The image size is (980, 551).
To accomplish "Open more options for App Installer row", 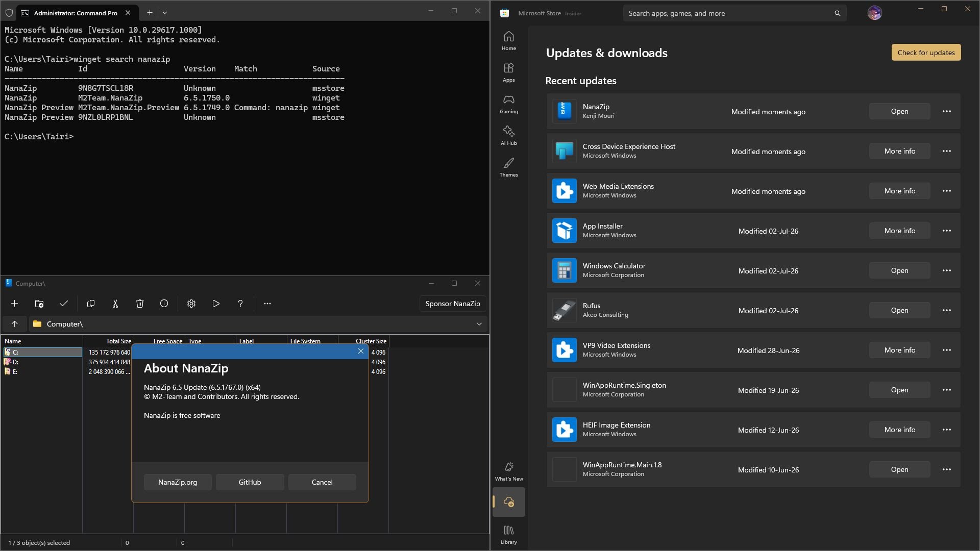I will click(x=947, y=231).
